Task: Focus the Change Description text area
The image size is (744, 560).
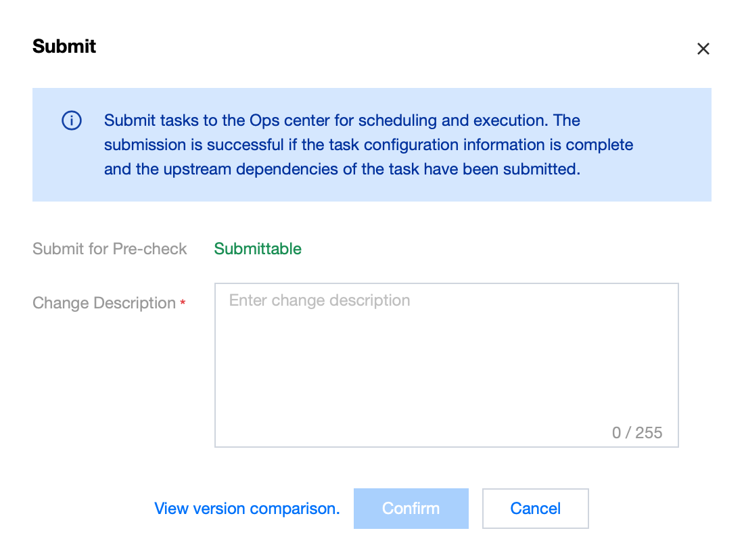Action: [446, 365]
